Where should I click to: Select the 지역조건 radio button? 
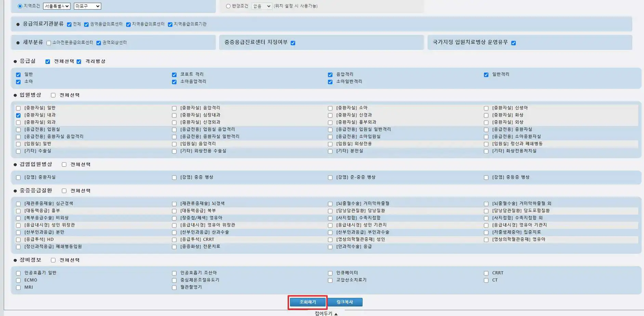click(20, 6)
